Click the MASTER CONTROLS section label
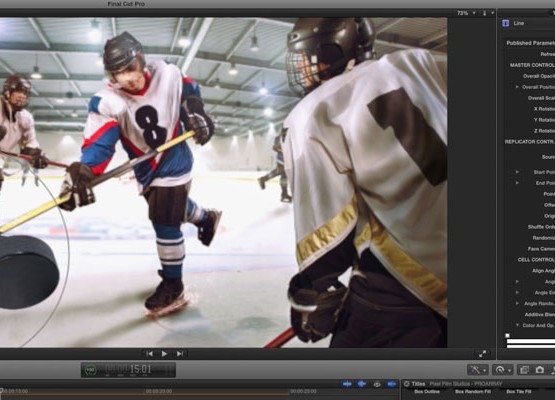The image size is (555, 400). [x=532, y=65]
